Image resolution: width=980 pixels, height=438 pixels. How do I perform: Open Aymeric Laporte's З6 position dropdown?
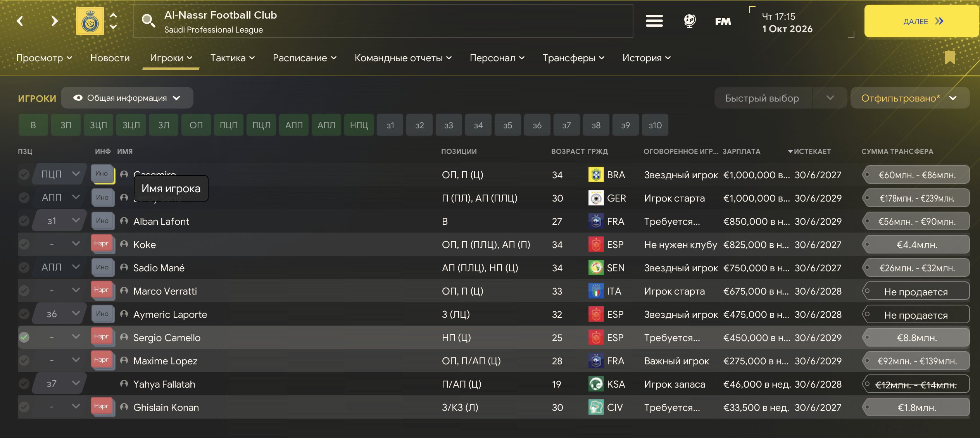[x=60, y=314]
